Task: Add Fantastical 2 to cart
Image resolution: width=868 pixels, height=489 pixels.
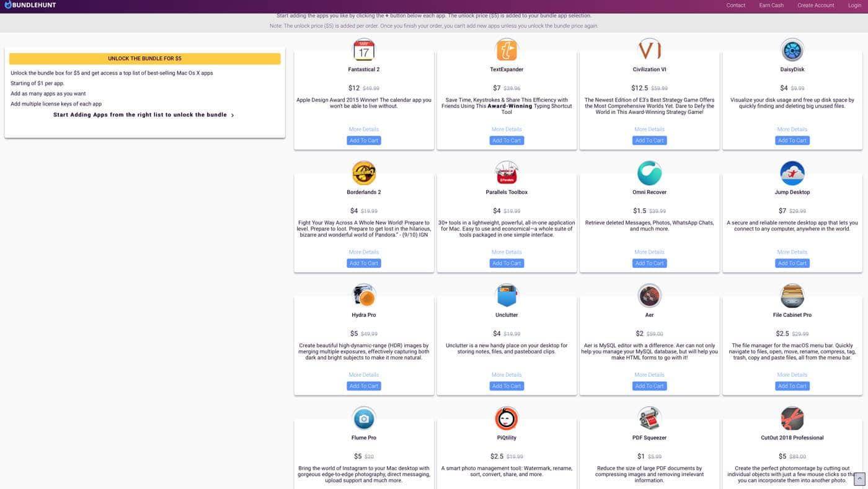Action: click(x=364, y=141)
